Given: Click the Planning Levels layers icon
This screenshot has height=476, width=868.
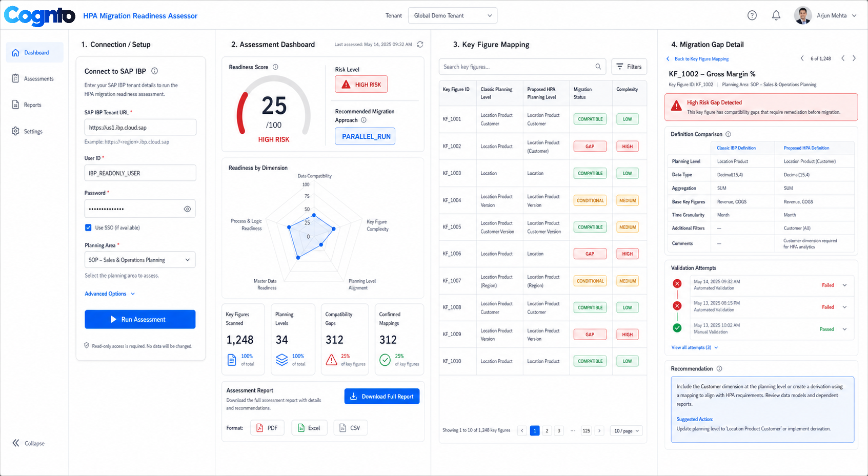Looking at the screenshot, I should 282,360.
